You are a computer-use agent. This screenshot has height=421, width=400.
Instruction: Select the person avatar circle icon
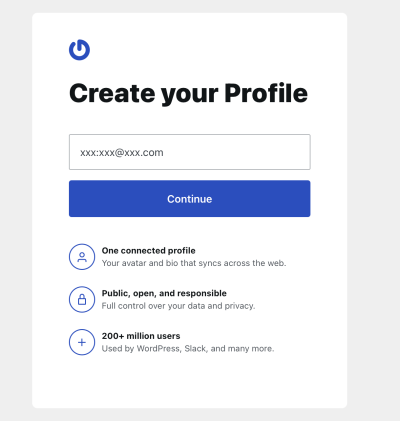(x=82, y=257)
